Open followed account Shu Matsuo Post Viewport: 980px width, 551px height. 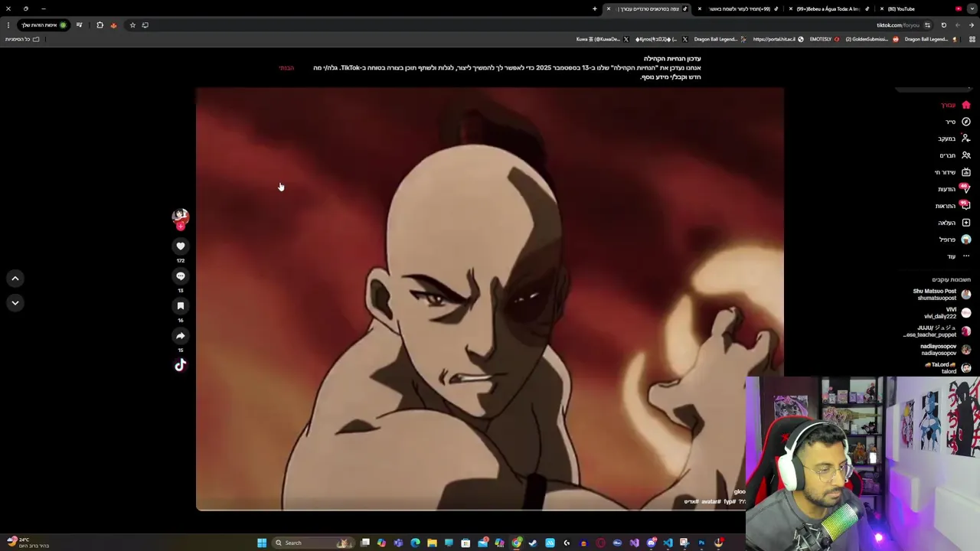940,295
